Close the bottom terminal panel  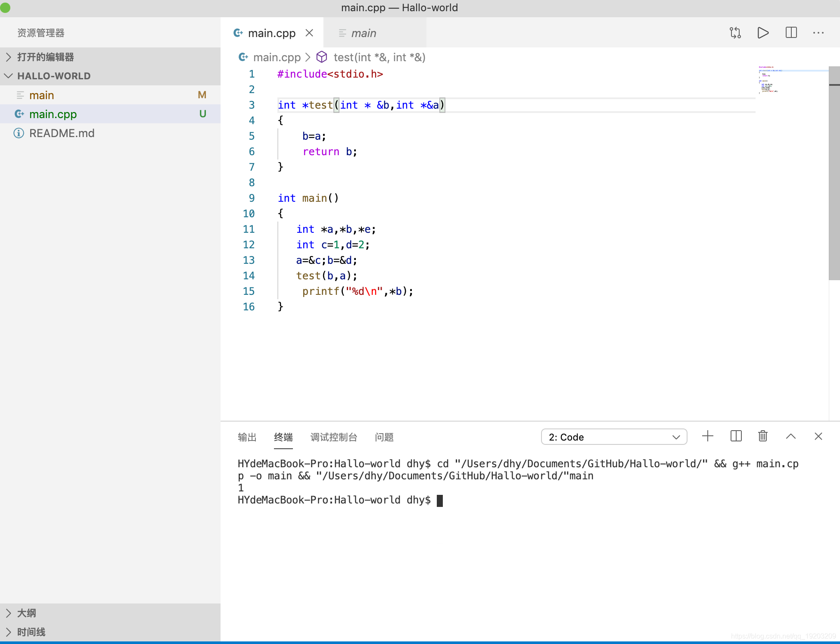(818, 436)
